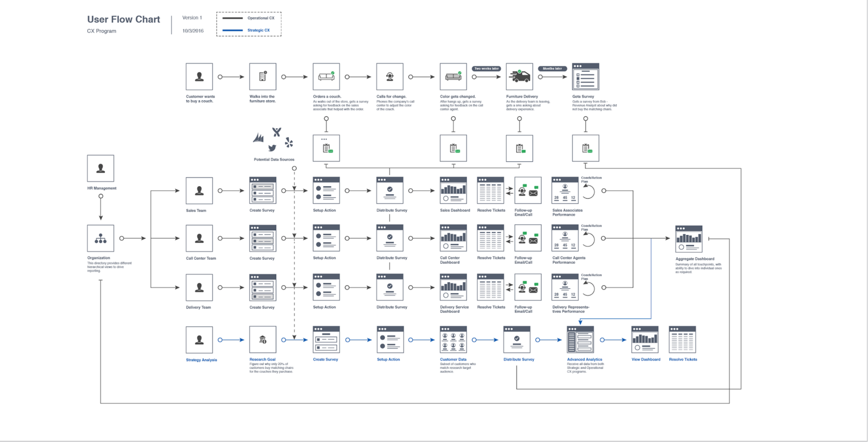The height and width of the screenshot is (442, 868).
Task: Open Distribute Survey in the Delivery Team row
Action: tap(390, 287)
